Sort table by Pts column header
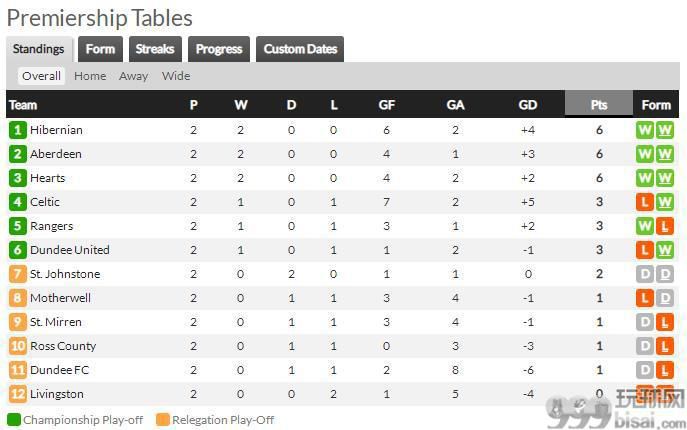This screenshot has height=430, width=687. pos(599,104)
